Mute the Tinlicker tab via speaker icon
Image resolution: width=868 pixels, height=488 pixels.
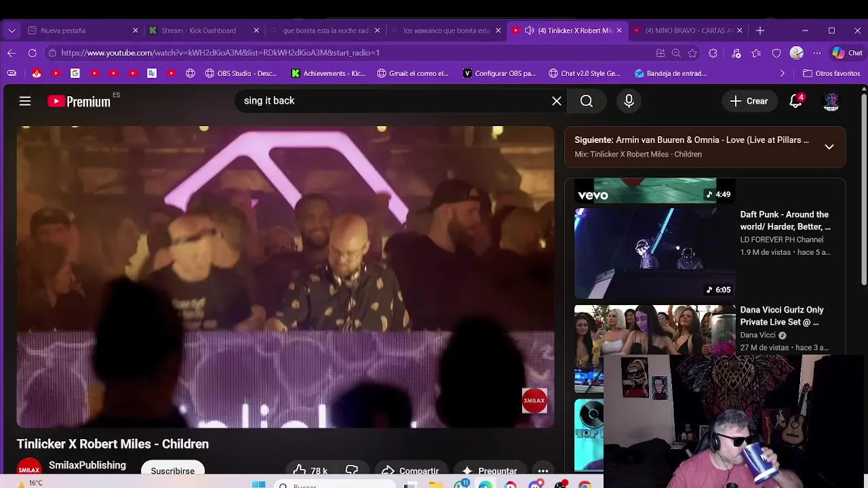pos(529,30)
